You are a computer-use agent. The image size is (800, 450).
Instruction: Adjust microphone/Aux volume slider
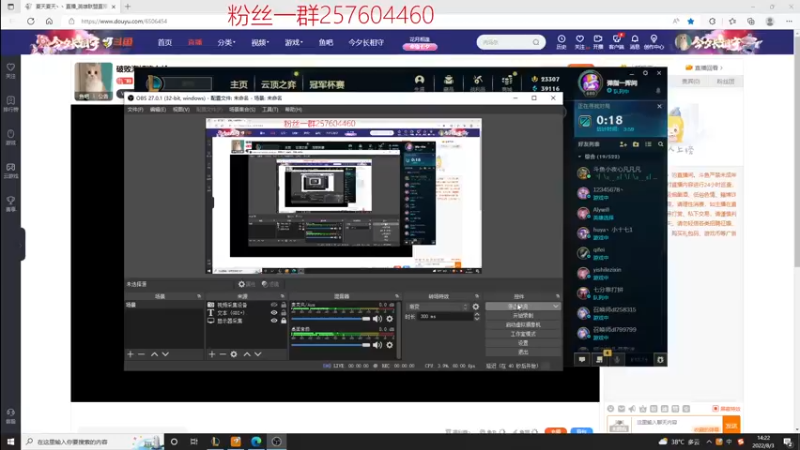point(331,319)
